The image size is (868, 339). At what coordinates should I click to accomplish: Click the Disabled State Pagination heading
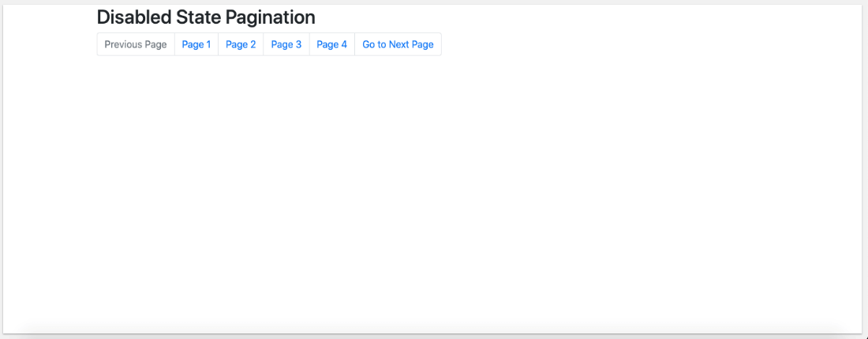coord(206,17)
